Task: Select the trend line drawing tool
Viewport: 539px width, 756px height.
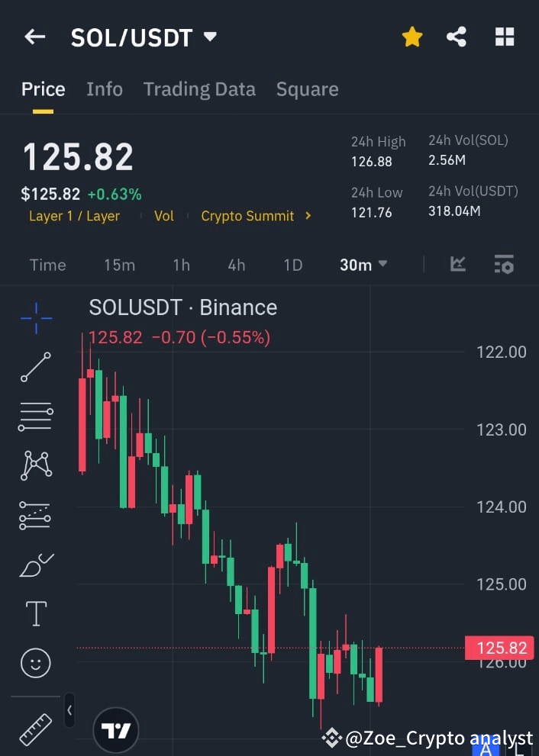Action: [35, 368]
